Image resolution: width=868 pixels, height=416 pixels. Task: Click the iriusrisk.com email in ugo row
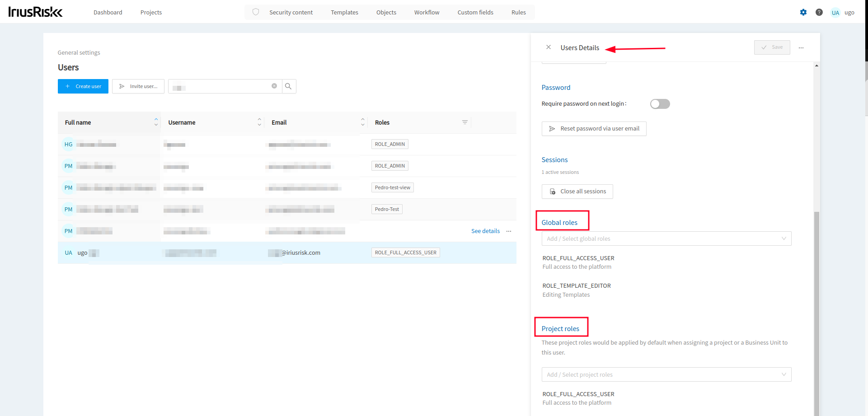pos(294,253)
